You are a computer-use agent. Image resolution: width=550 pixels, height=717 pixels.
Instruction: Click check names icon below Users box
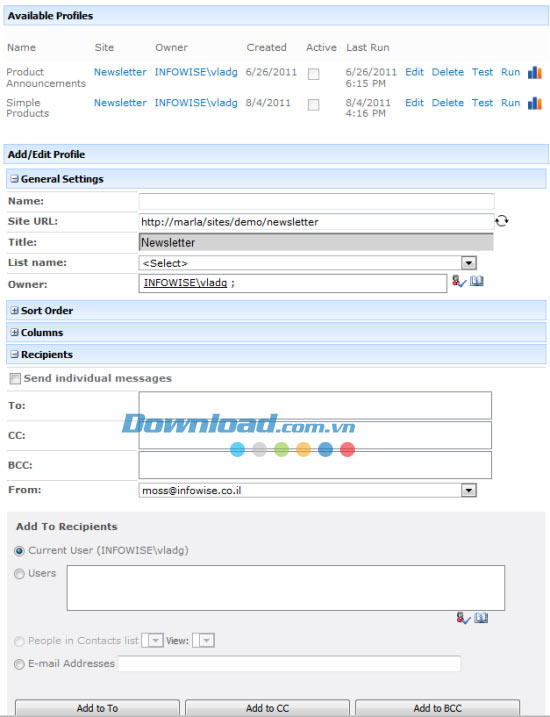463,619
